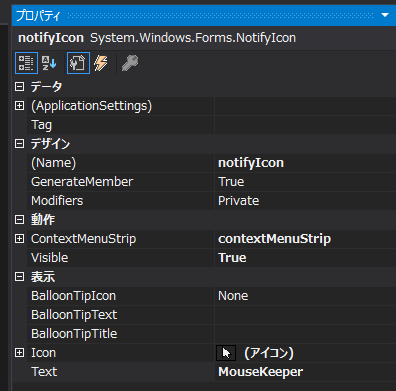This screenshot has height=391, width=396.
Task: Show Events lightning bolt icon
Action: [x=101, y=63]
